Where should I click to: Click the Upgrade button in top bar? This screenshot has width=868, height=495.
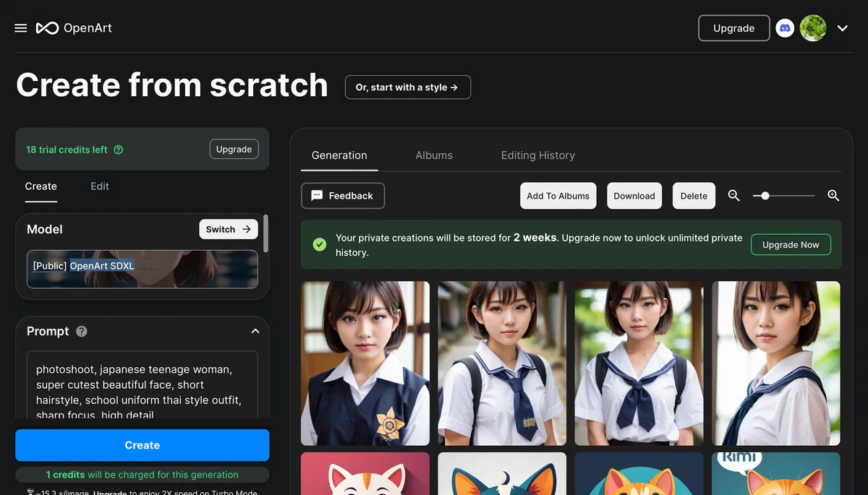click(733, 28)
